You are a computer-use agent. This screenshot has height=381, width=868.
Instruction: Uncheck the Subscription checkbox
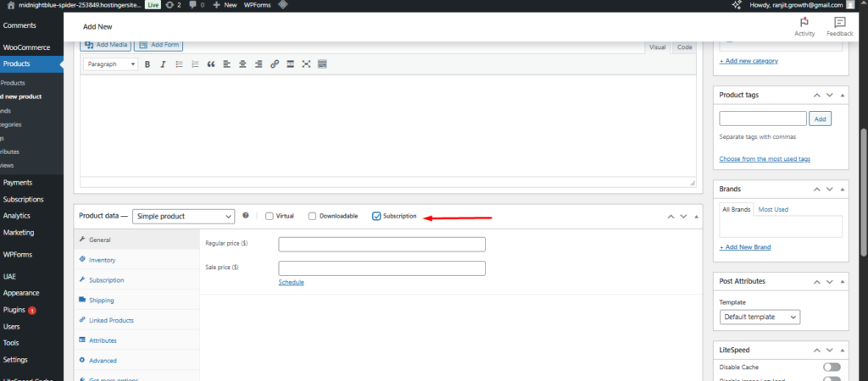(376, 216)
